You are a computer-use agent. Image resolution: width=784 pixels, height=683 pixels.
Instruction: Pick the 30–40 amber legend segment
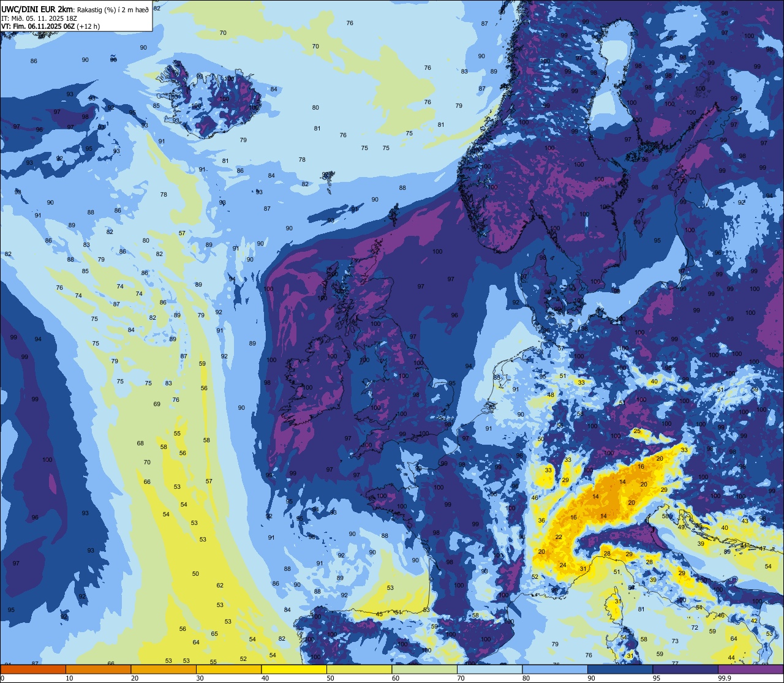228,669
